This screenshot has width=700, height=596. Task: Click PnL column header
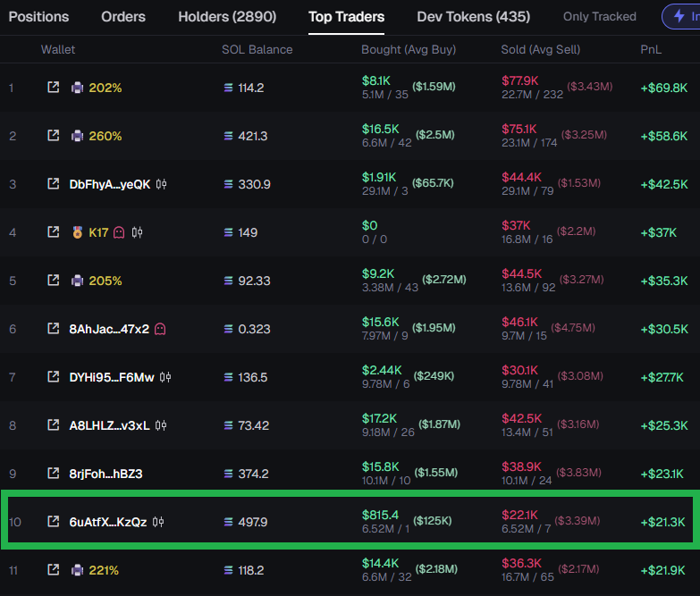[651, 49]
